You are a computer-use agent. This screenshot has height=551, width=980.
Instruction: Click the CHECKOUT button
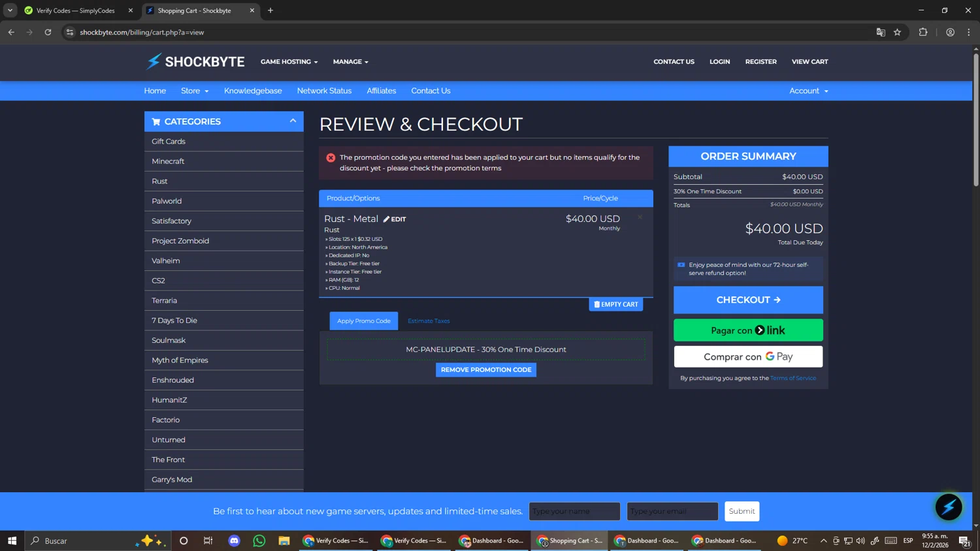click(x=748, y=300)
